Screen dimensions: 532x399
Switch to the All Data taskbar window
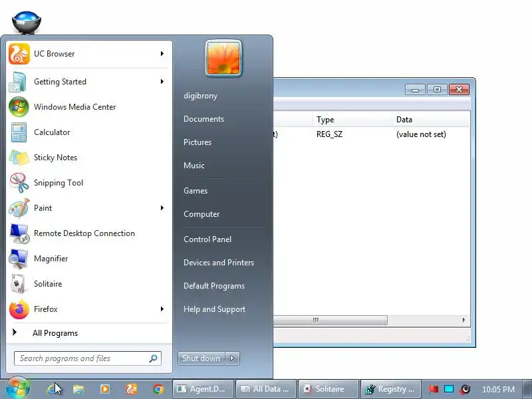pyautogui.click(x=267, y=389)
